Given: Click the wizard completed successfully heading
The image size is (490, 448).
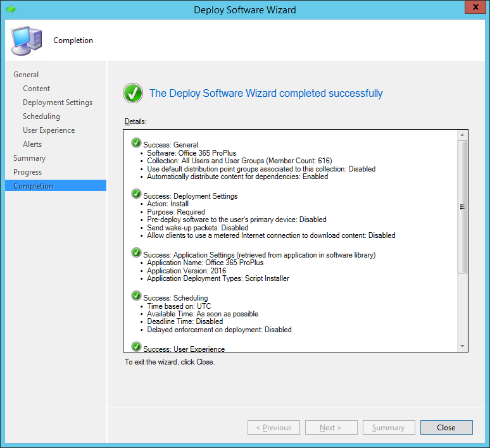Looking at the screenshot, I should [x=266, y=93].
